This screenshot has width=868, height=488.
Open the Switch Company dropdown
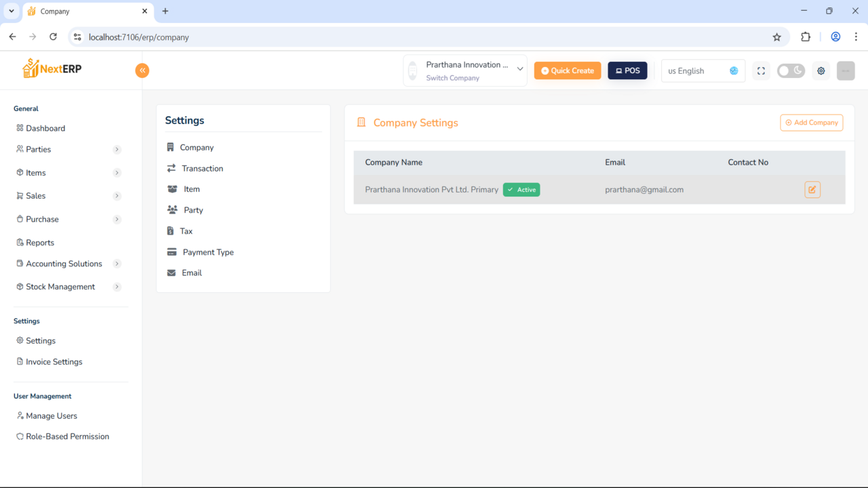[x=465, y=70]
